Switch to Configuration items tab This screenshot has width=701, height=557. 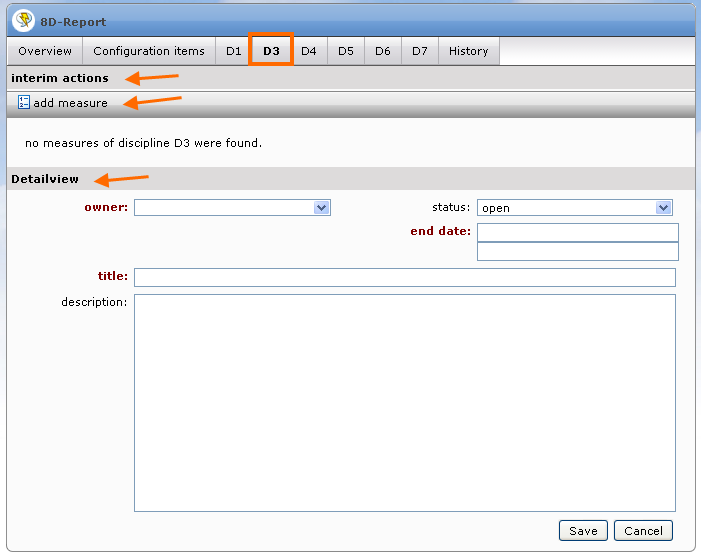click(149, 51)
